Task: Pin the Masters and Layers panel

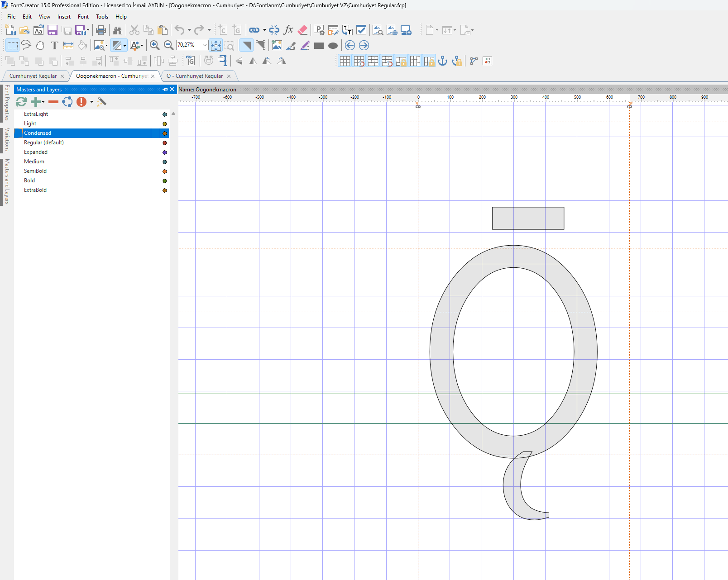Action: point(165,90)
